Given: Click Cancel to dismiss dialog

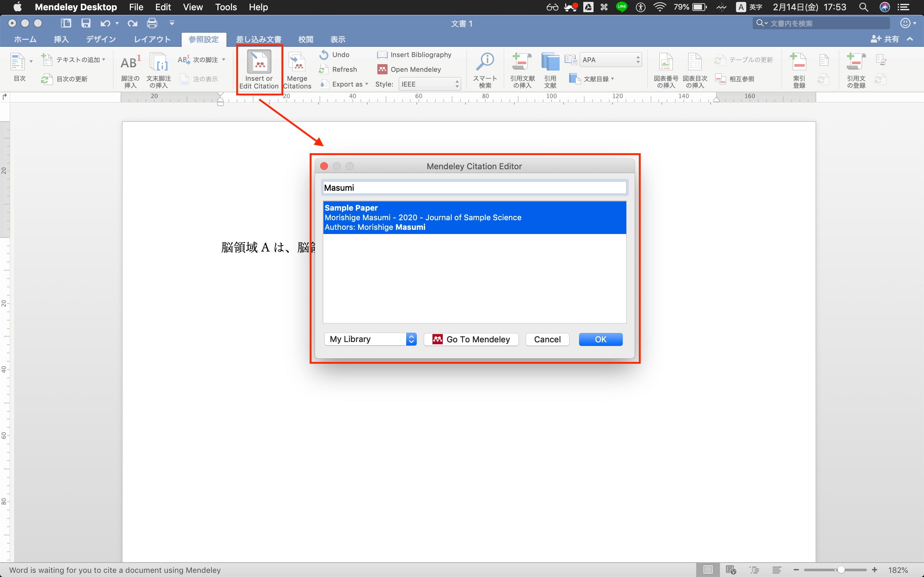Looking at the screenshot, I should pos(547,339).
